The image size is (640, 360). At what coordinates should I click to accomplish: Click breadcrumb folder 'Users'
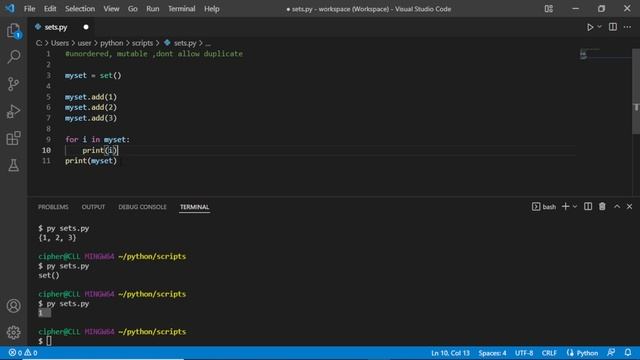pyautogui.click(x=60, y=43)
